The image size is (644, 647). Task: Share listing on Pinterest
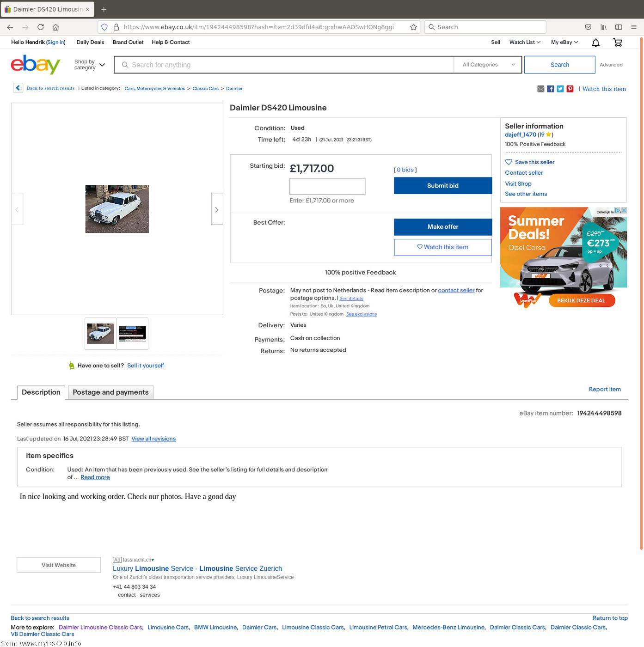[x=570, y=89]
